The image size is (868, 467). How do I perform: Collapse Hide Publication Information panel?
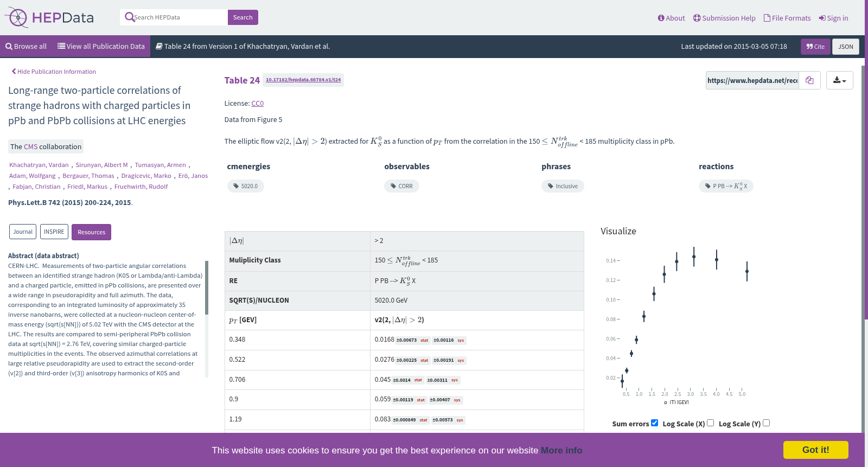pos(54,72)
